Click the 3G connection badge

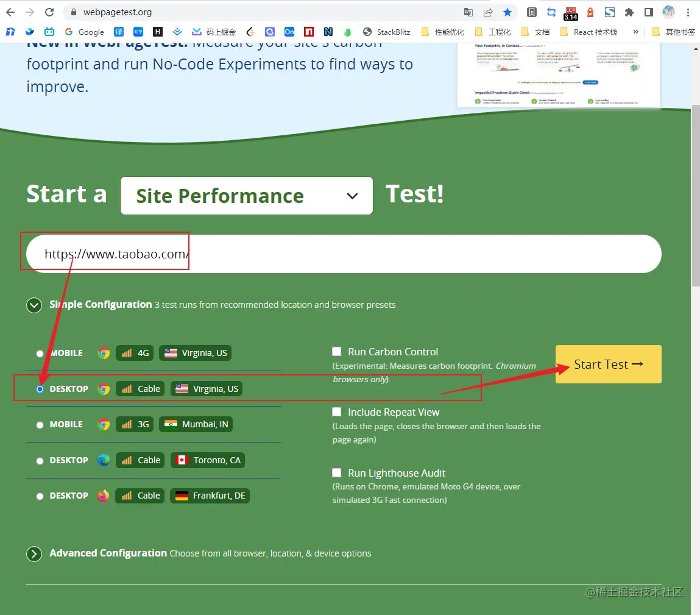coord(135,424)
